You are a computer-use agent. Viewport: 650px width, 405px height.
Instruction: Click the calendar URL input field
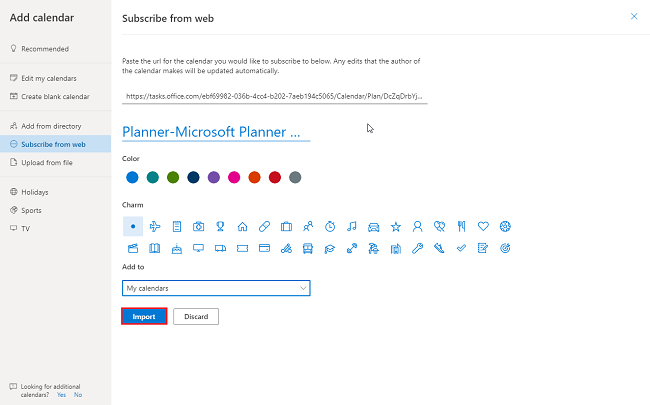(x=275, y=96)
